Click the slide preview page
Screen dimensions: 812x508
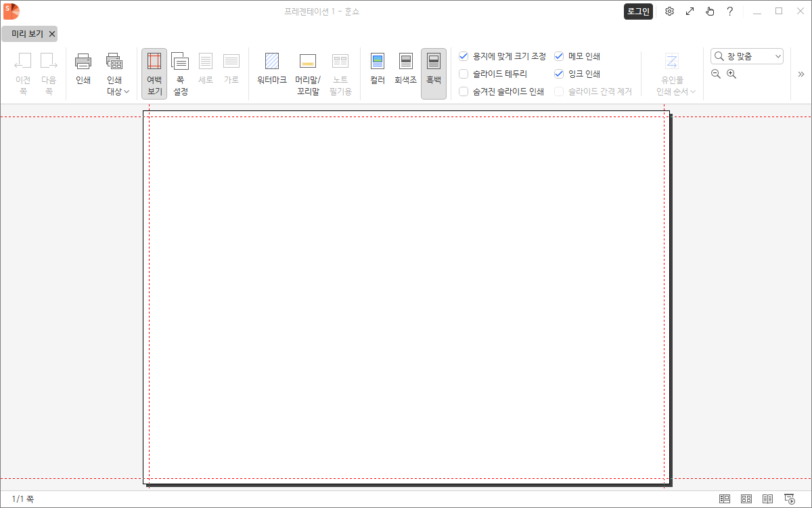click(x=407, y=297)
